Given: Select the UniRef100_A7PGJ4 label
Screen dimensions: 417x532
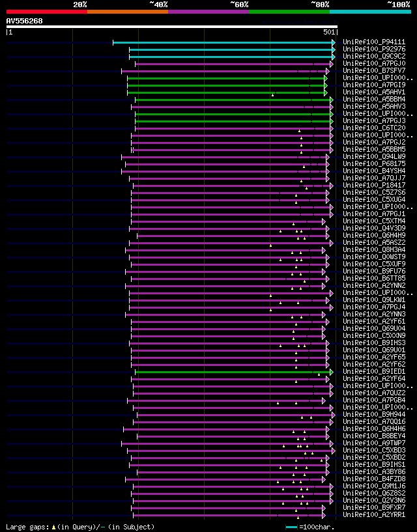Looking at the screenshot, I should click(x=374, y=307).
